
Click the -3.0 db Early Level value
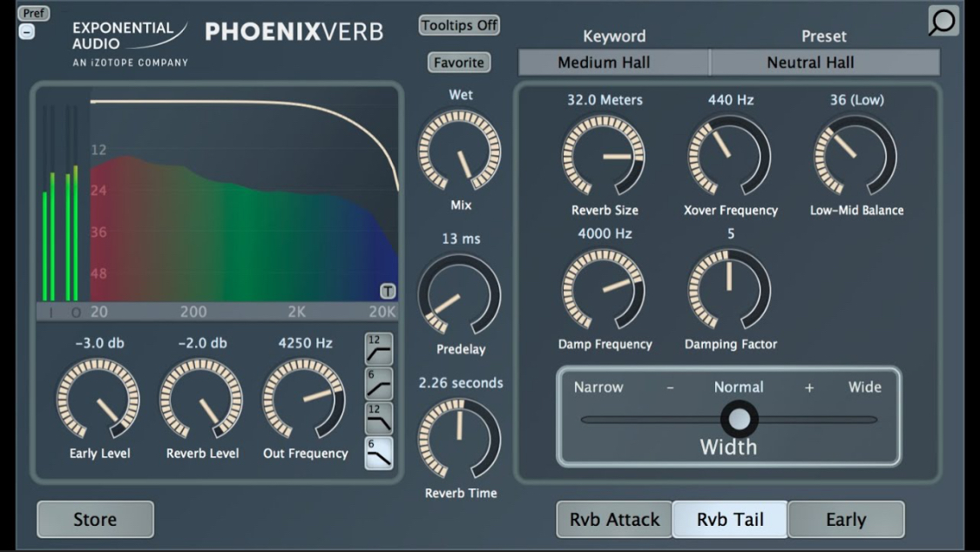click(99, 343)
